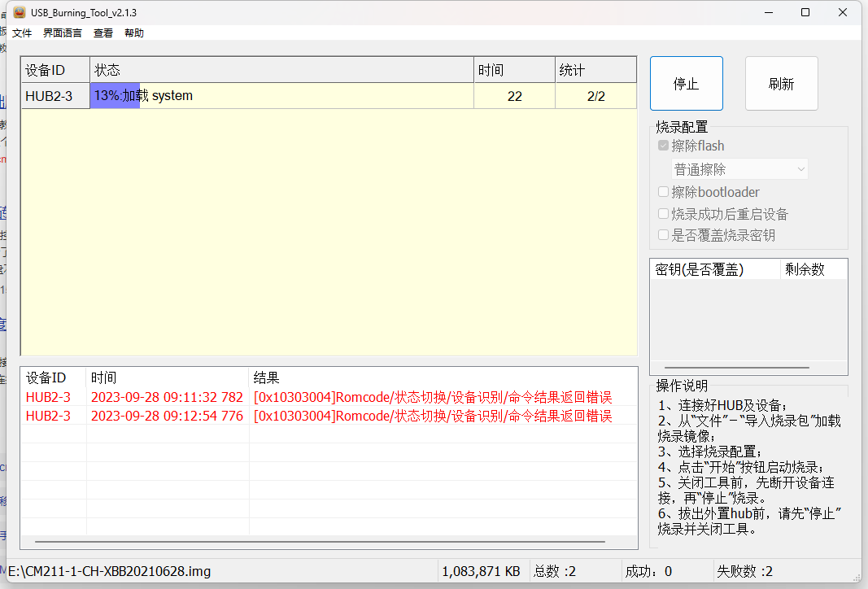Open the 文件 menu
The image size is (868, 589).
[x=21, y=33]
